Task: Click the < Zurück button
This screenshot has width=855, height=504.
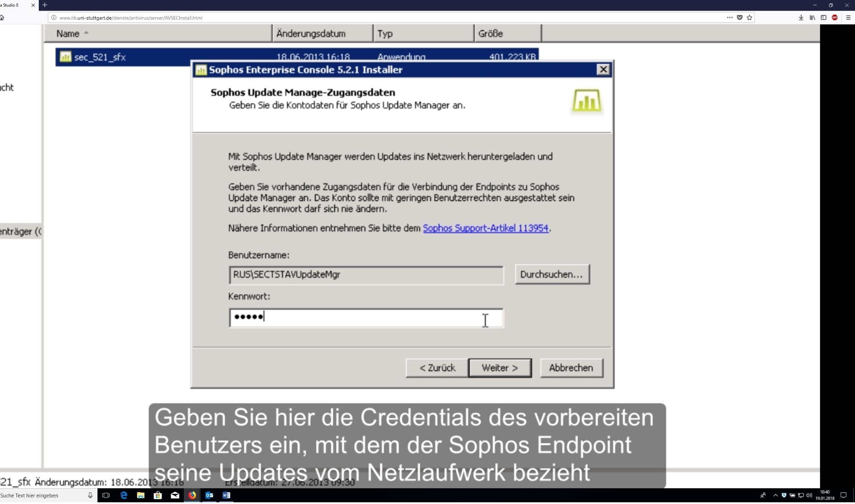Action: [437, 368]
